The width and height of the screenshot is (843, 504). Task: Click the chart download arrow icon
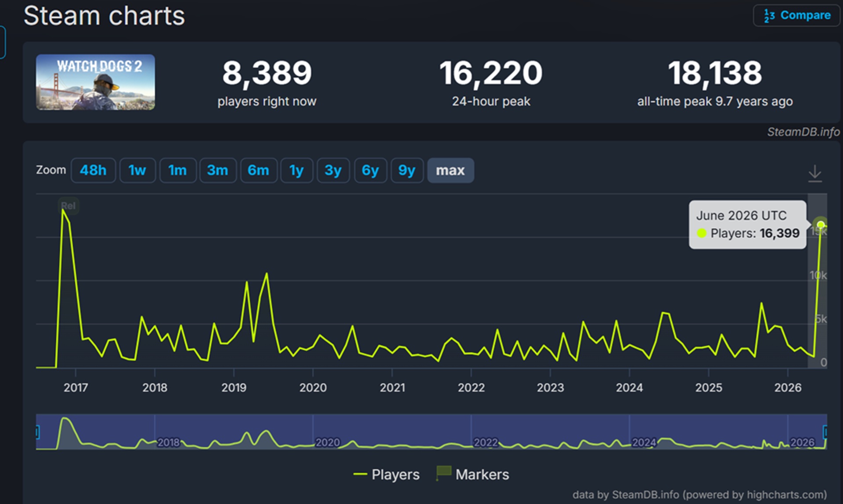[815, 173]
